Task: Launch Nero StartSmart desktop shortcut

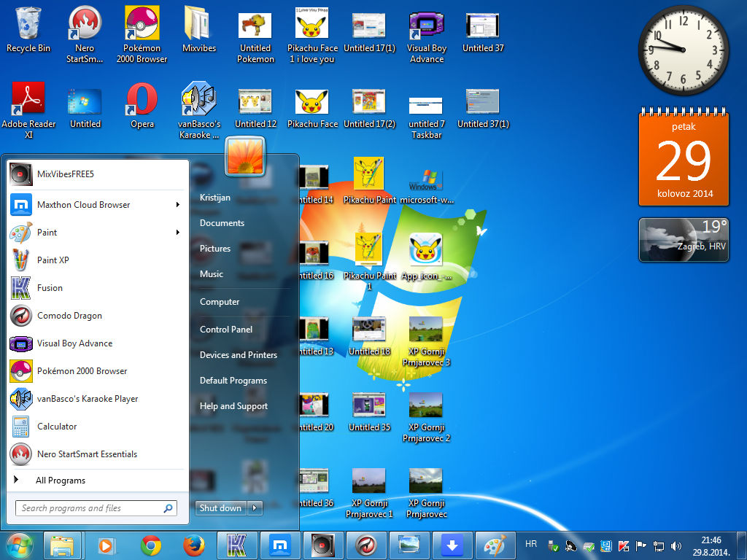Action: coord(85,35)
